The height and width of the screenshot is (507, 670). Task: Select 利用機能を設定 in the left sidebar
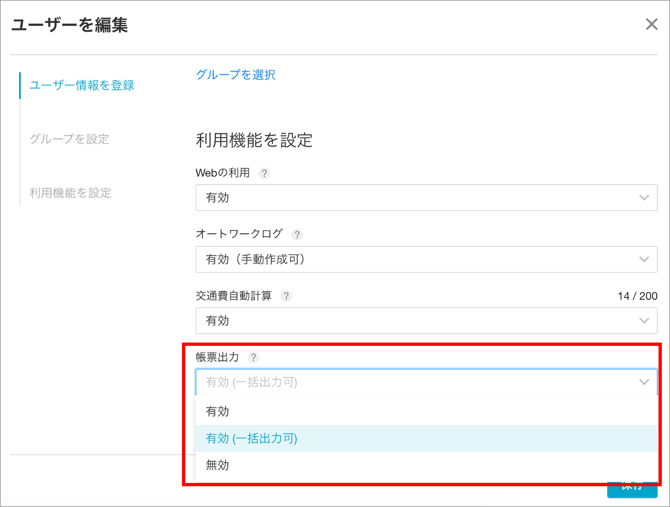pyautogui.click(x=70, y=192)
